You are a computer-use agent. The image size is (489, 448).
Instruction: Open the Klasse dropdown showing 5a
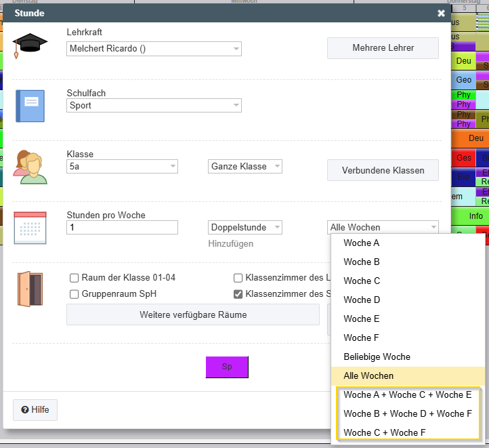point(122,166)
